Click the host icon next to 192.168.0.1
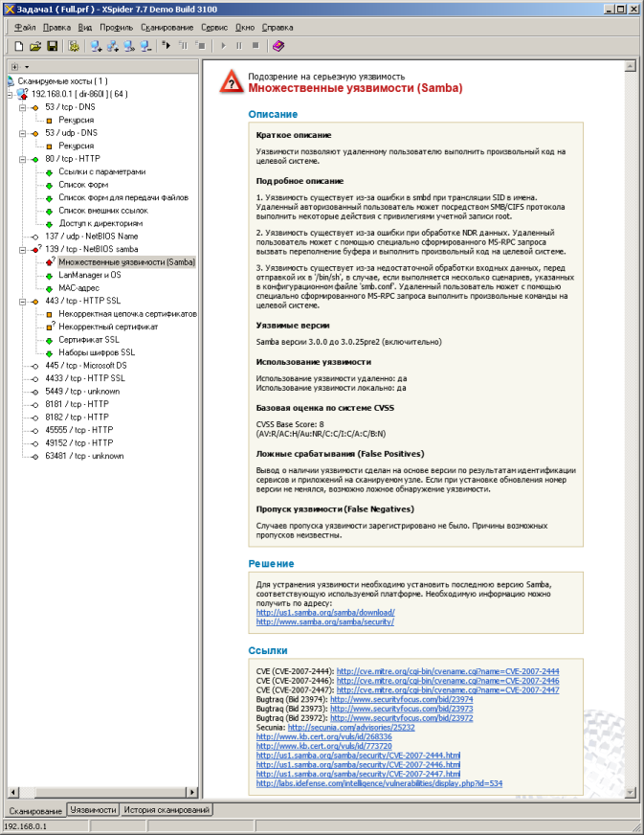This screenshot has width=644, height=835. coord(22,94)
